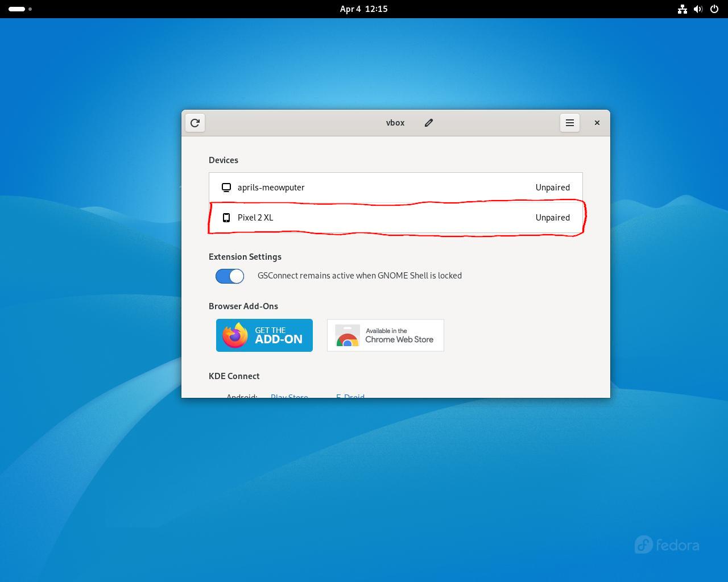Click the KDE Connect heading
The height and width of the screenshot is (582, 728).
(234, 376)
